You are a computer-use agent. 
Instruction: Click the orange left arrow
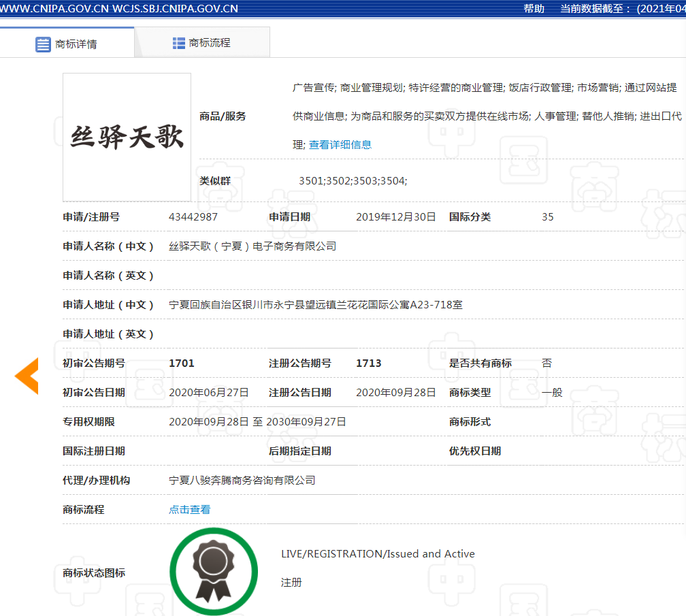tap(27, 375)
